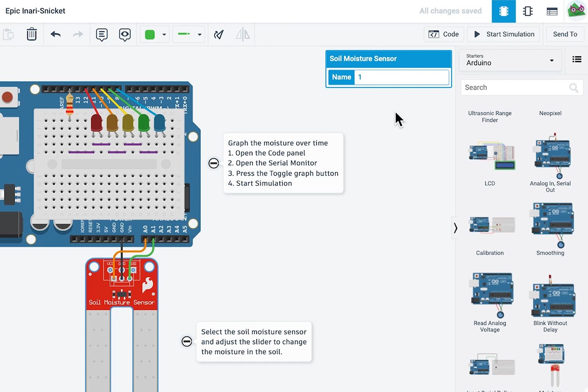Open the Tinkercad profile avatar menu
This screenshot has width=588, height=392.
(575, 11)
